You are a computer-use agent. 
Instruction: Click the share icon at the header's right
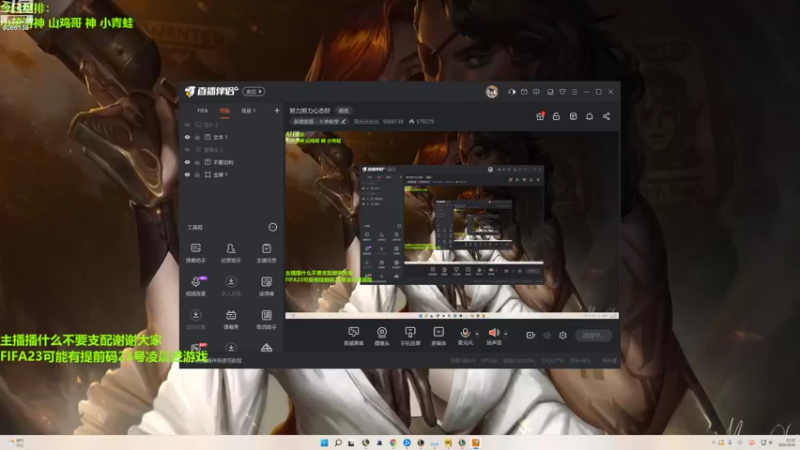[606, 116]
